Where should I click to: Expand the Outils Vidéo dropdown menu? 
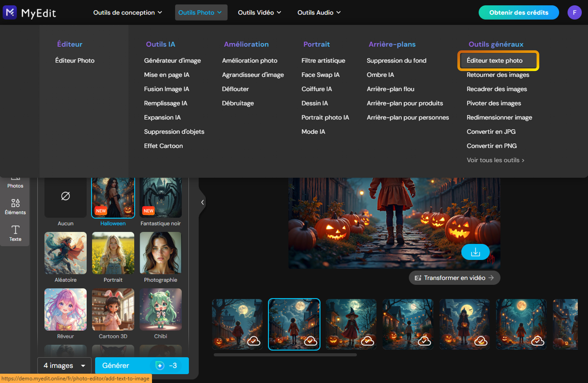coord(259,12)
